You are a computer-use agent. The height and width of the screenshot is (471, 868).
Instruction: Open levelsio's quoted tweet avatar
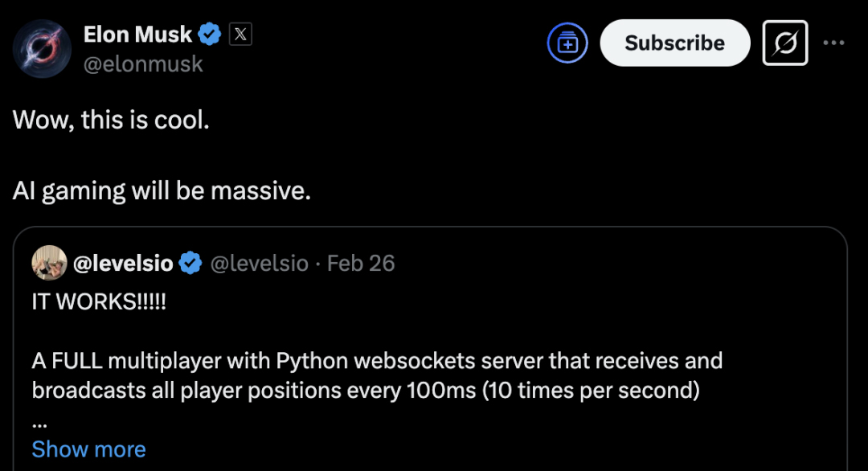49,263
